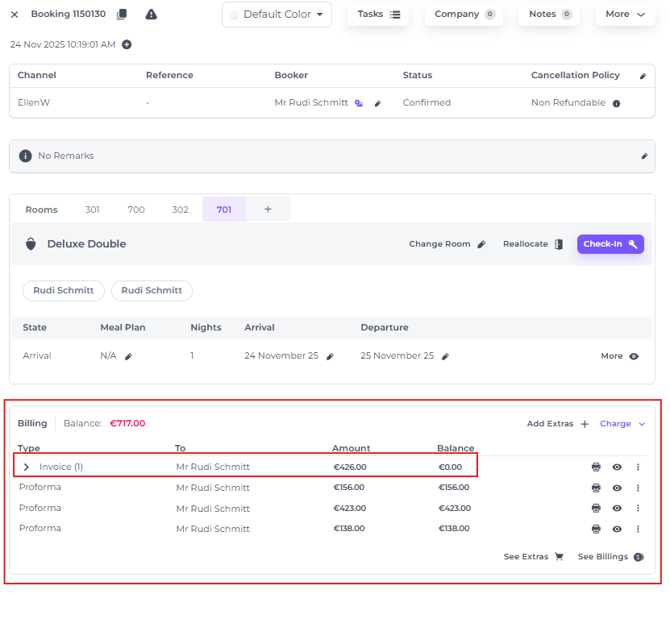This screenshot has height=619, width=670.
Task: Expand the Invoice (1) row chevron
Action: tap(27, 467)
